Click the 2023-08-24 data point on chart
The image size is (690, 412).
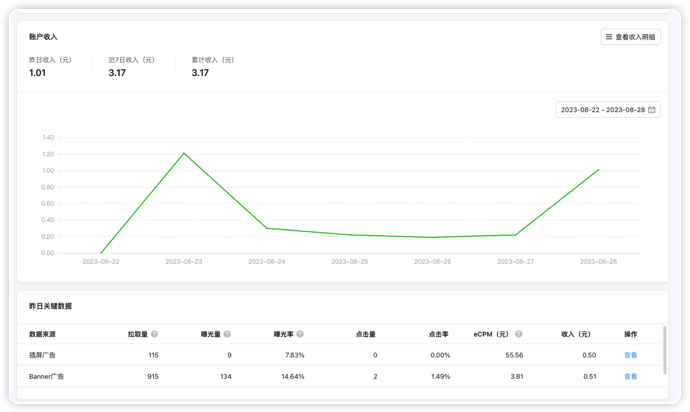[267, 228]
